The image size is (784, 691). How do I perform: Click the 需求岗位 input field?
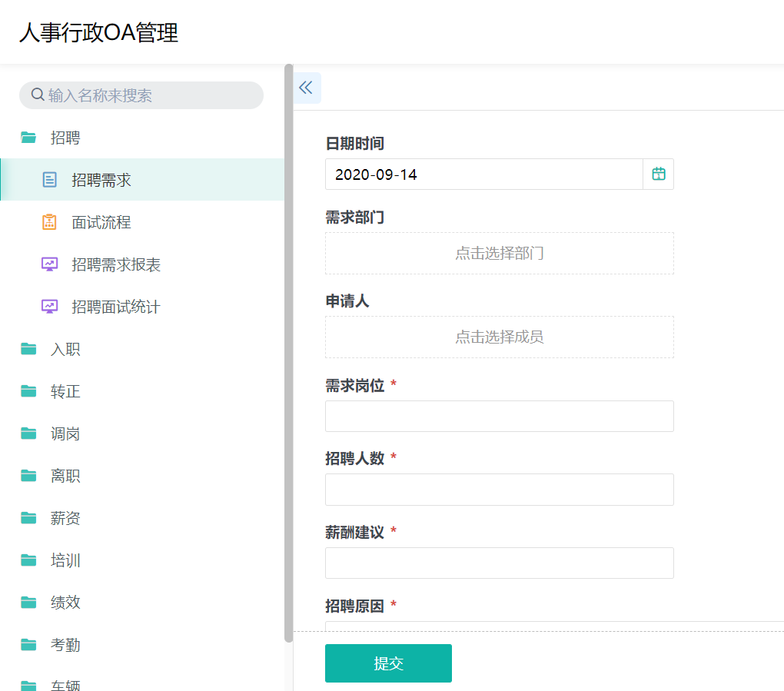(499, 416)
